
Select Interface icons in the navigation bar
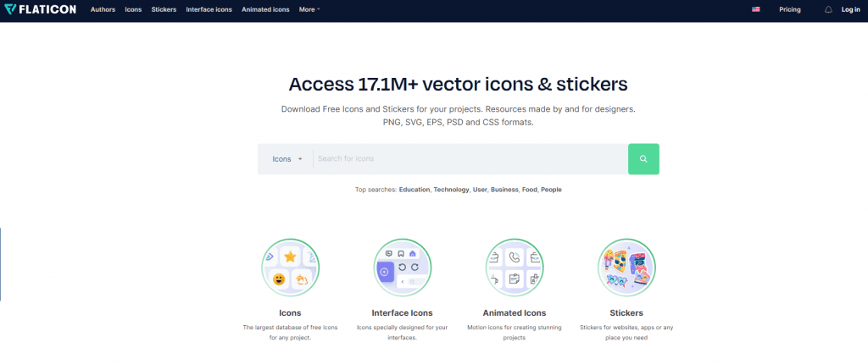click(x=209, y=9)
